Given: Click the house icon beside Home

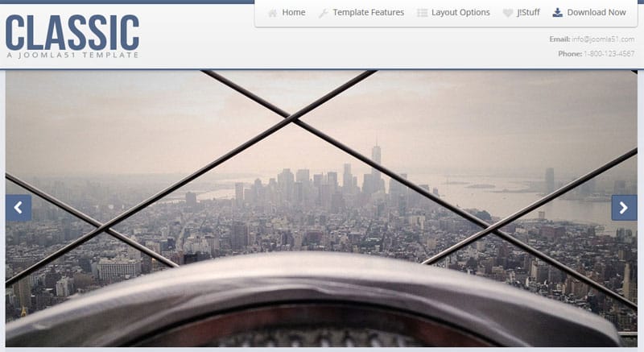Looking at the screenshot, I should 272,13.
